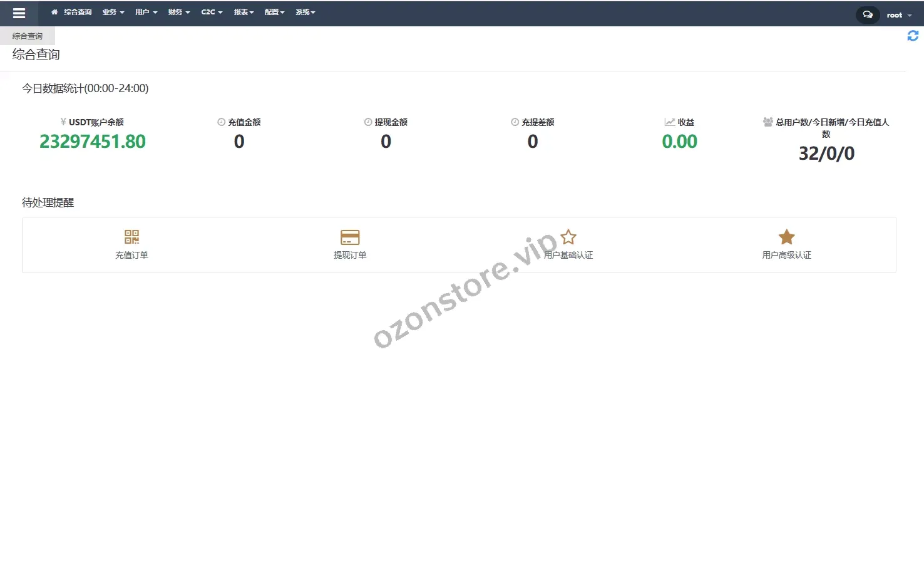The height and width of the screenshot is (572, 924).
Task: Click the 提现订单 card icon
Action: pos(350,237)
